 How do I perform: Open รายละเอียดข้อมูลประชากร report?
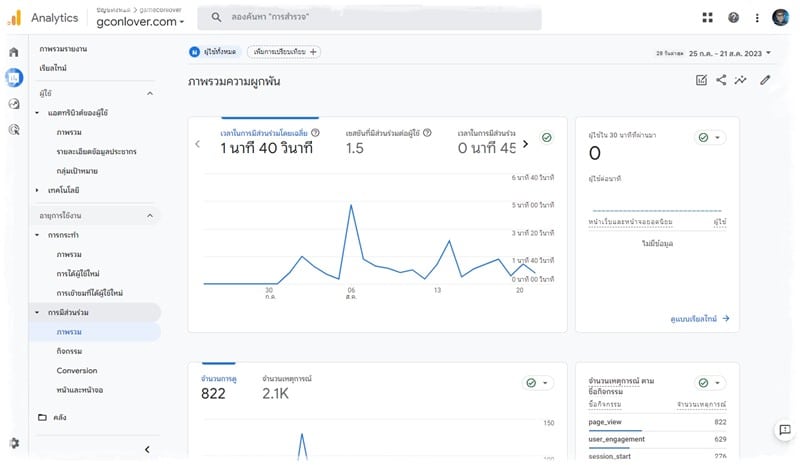tap(96, 152)
